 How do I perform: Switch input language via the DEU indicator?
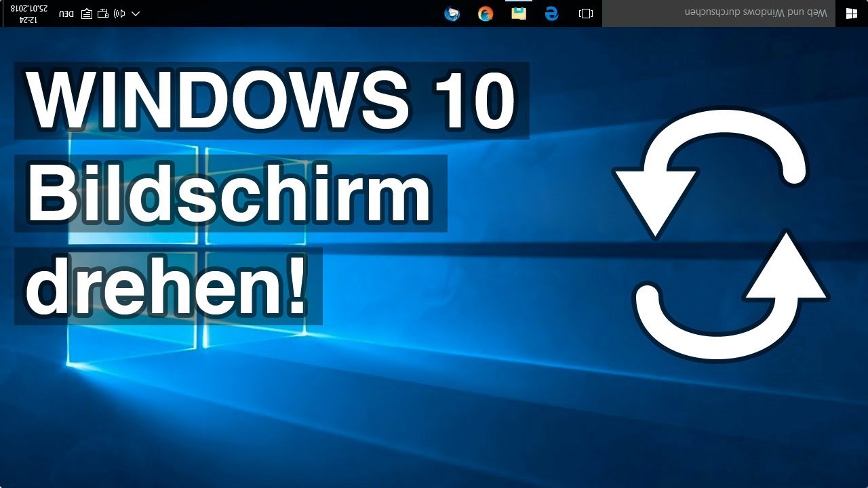click(66, 14)
